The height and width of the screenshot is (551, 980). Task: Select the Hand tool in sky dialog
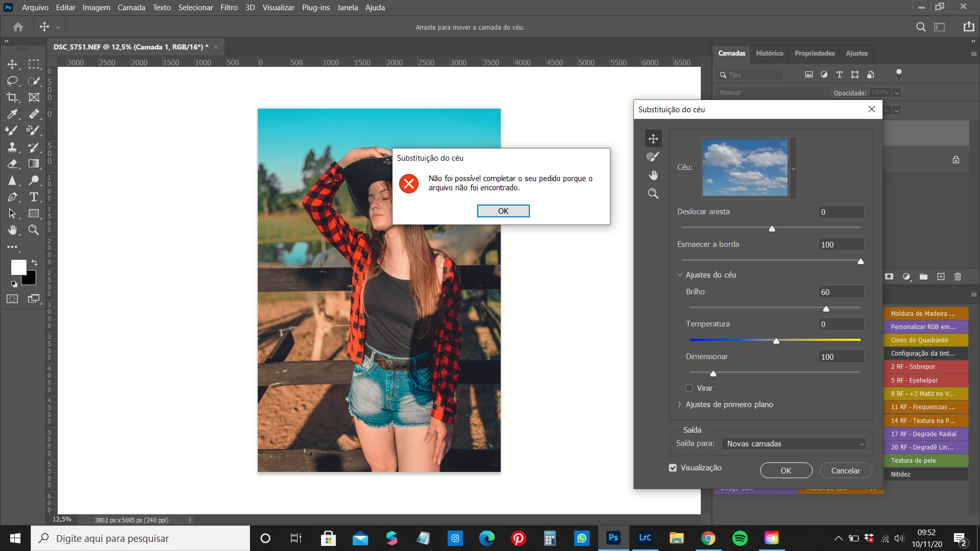pyautogui.click(x=653, y=175)
